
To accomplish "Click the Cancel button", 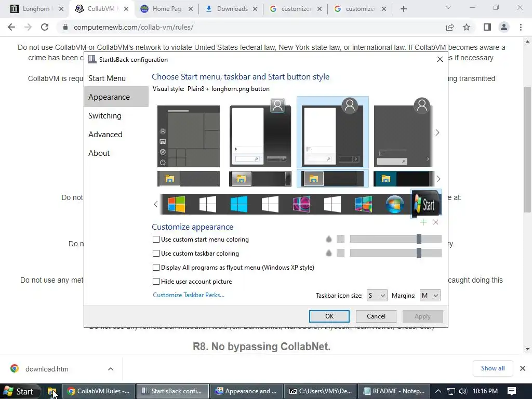I will pos(376,316).
